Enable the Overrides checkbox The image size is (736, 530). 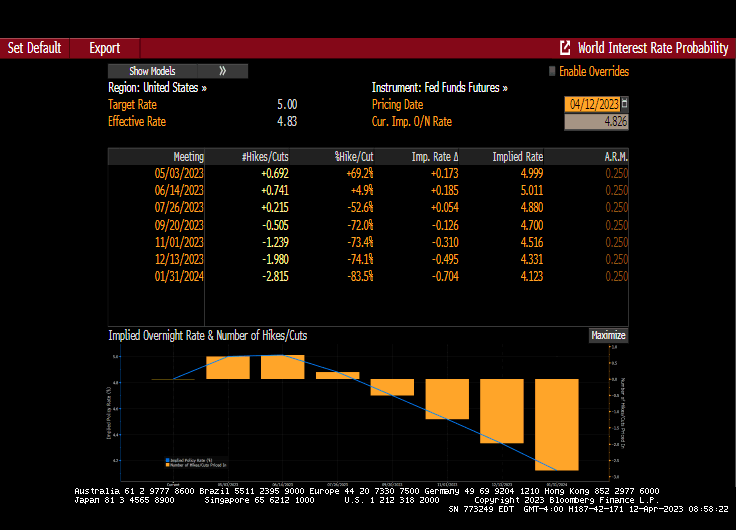[551, 71]
